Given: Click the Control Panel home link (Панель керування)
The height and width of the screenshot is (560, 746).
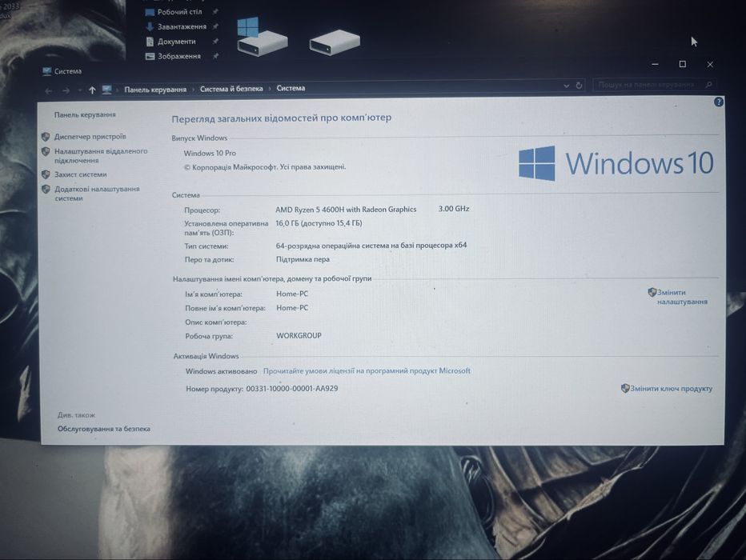Looking at the screenshot, I should click(x=85, y=114).
